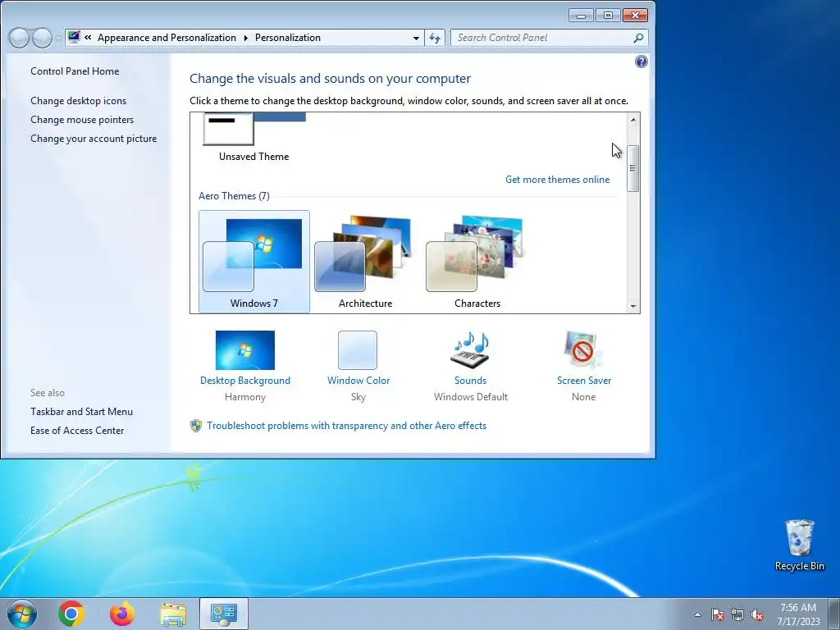The width and height of the screenshot is (840, 630).
Task: Show hidden tray icons arrow
Action: (697, 614)
